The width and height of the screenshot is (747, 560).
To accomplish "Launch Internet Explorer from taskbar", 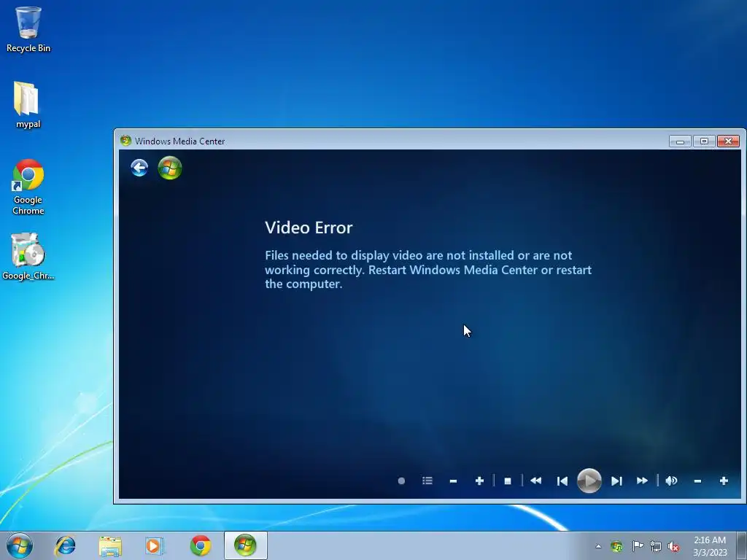I will pyautogui.click(x=65, y=545).
